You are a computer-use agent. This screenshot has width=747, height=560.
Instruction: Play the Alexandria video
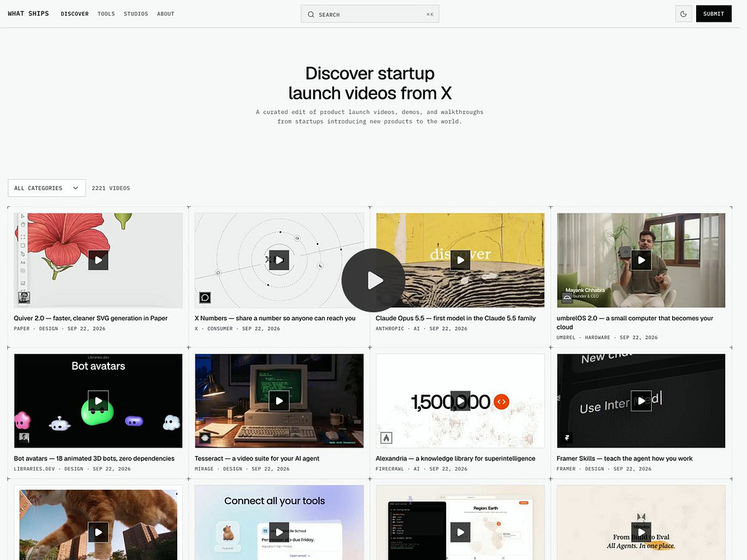pyautogui.click(x=460, y=400)
